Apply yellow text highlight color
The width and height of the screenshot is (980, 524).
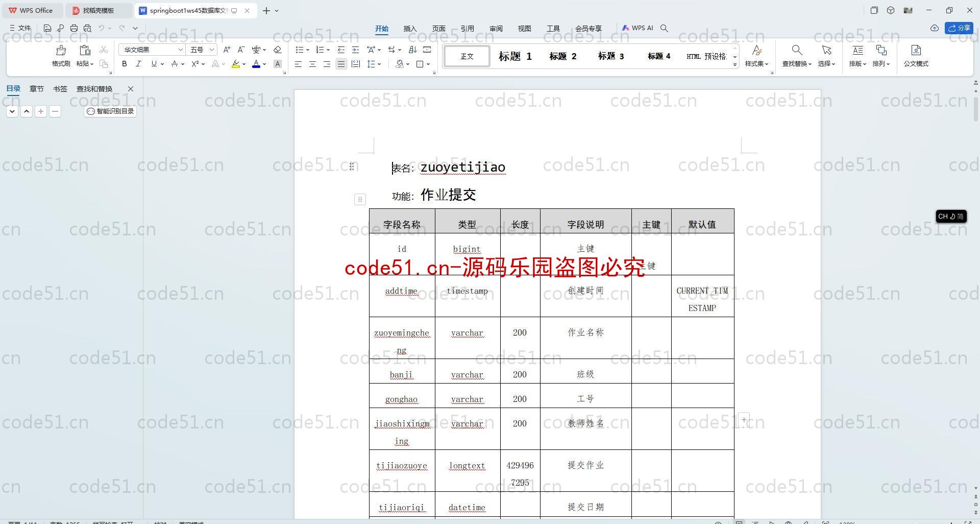pyautogui.click(x=235, y=64)
